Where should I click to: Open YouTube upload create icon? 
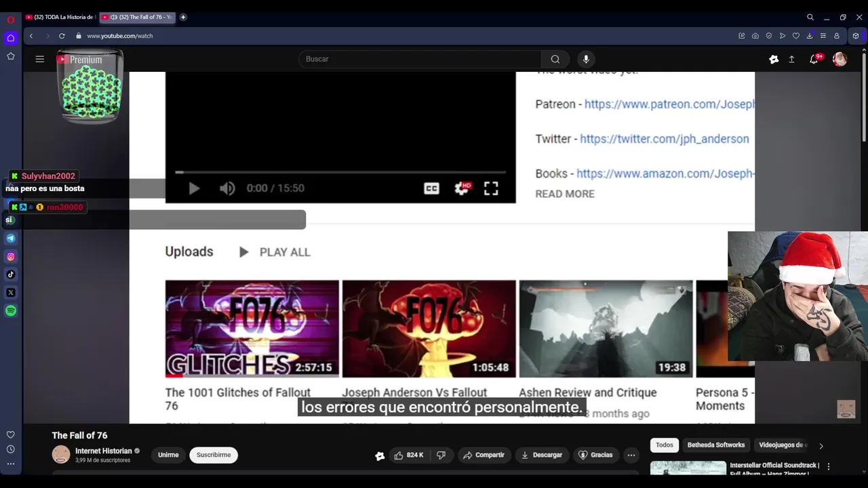point(791,60)
